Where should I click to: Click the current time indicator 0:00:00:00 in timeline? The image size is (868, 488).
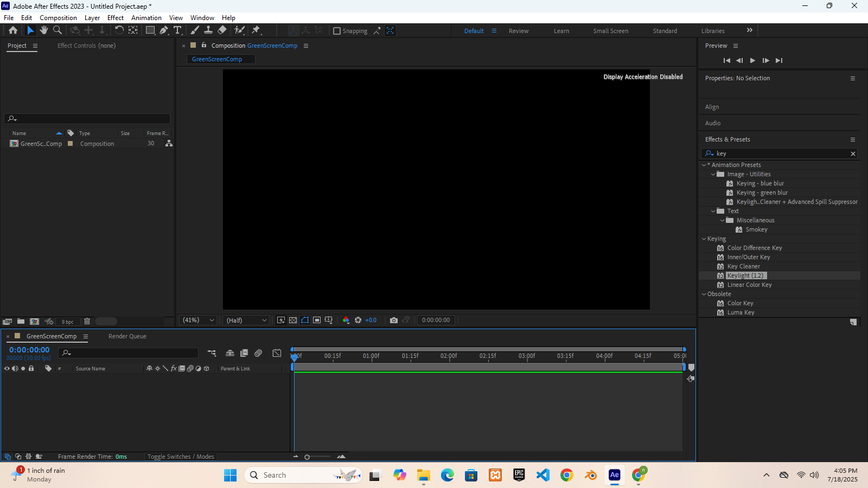coord(29,350)
